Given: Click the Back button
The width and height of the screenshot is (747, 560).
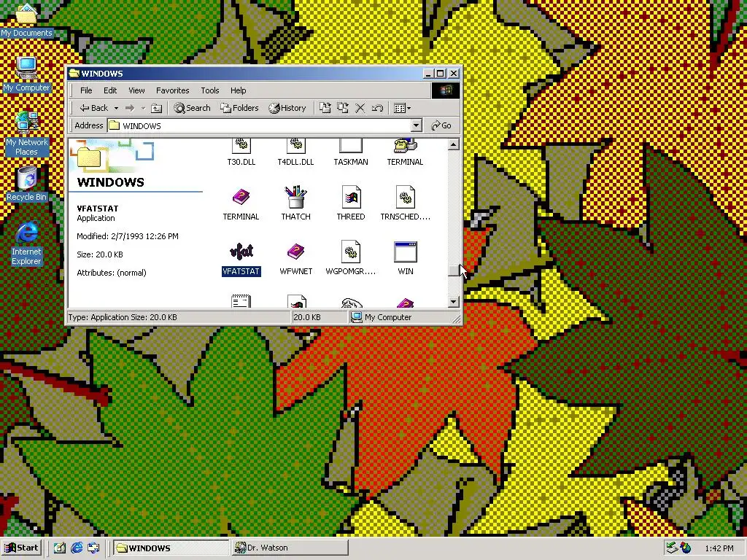Looking at the screenshot, I should (94, 108).
